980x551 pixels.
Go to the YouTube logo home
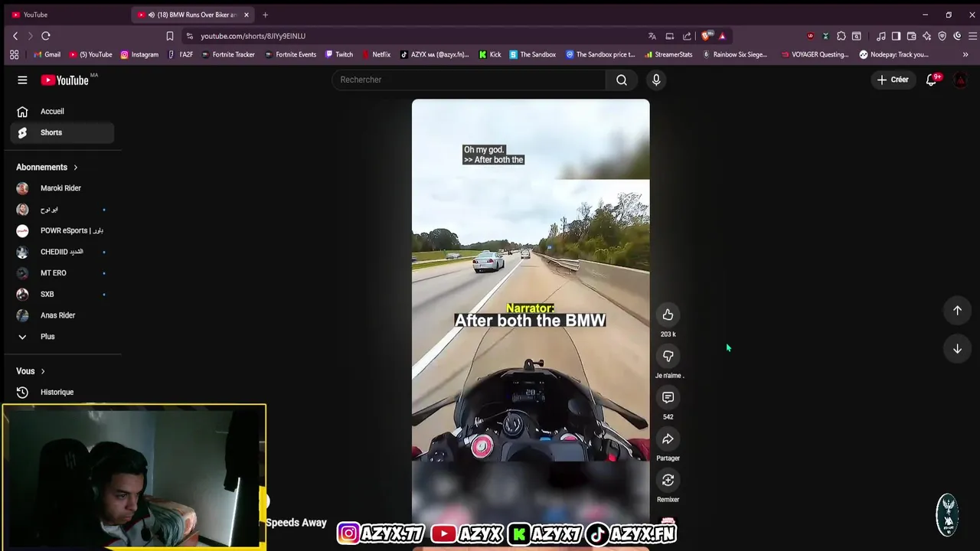coord(65,80)
